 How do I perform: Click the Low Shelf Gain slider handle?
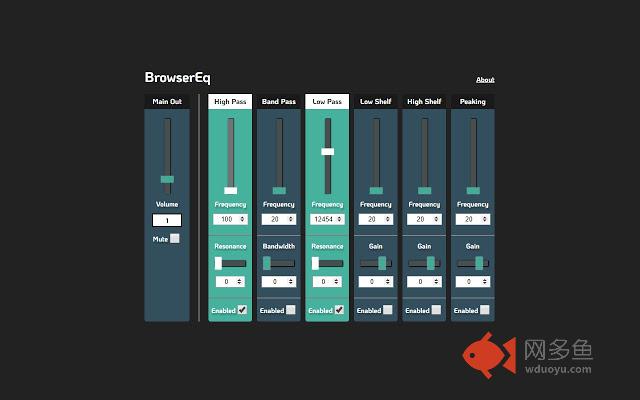pos(382,263)
